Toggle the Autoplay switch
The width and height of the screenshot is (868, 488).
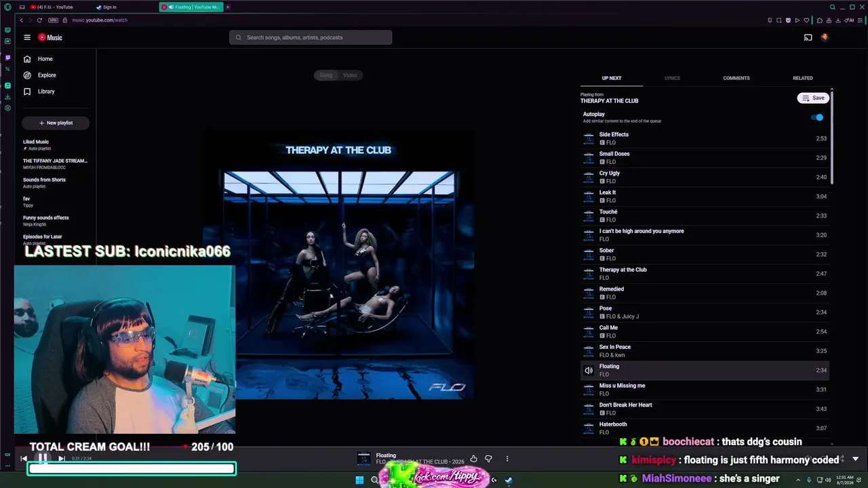817,117
